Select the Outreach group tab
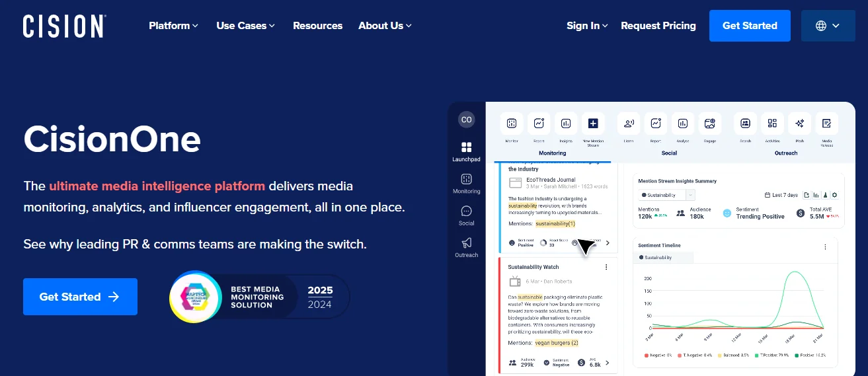Image resolution: width=868 pixels, height=376 pixels. click(x=786, y=153)
